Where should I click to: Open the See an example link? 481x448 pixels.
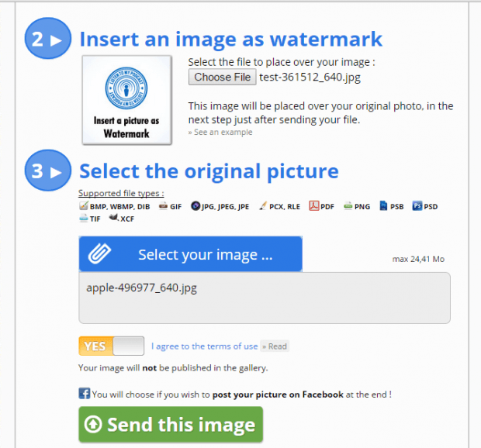click(x=220, y=132)
